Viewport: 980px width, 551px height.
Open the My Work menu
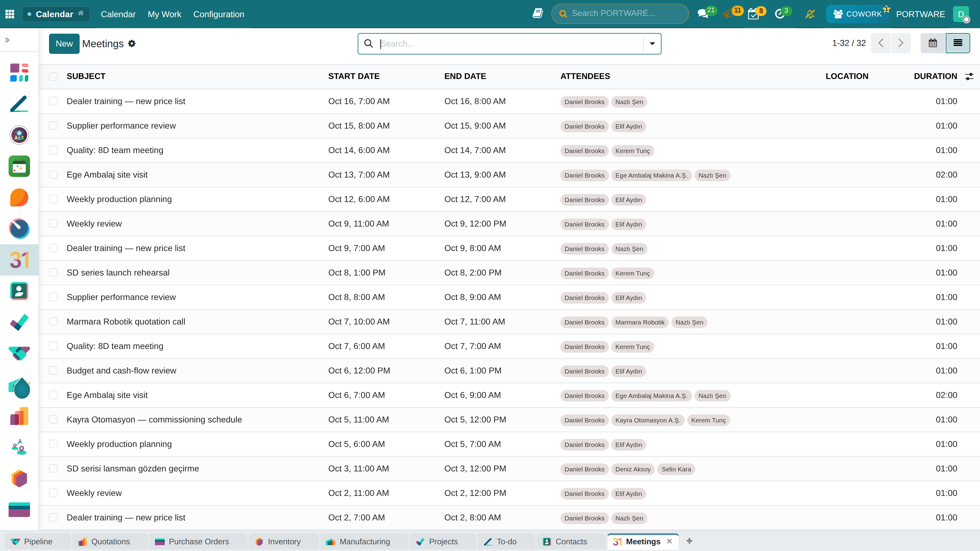(164, 14)
